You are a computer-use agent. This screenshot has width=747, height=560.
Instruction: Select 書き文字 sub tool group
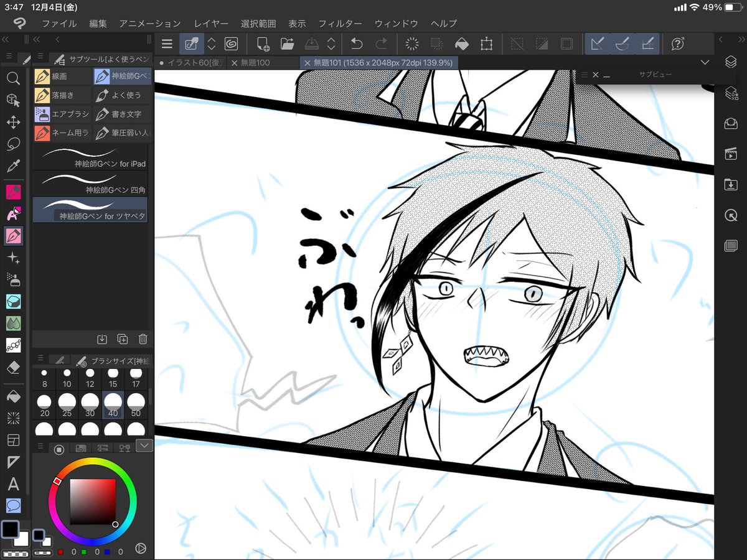(x=122, y=114)
